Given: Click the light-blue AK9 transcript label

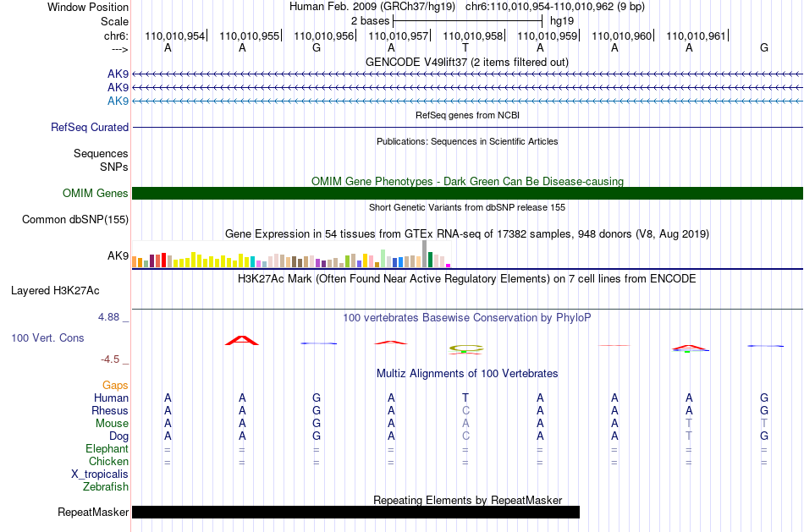Looking at the screenshot, I should click(x=118, y=101).
